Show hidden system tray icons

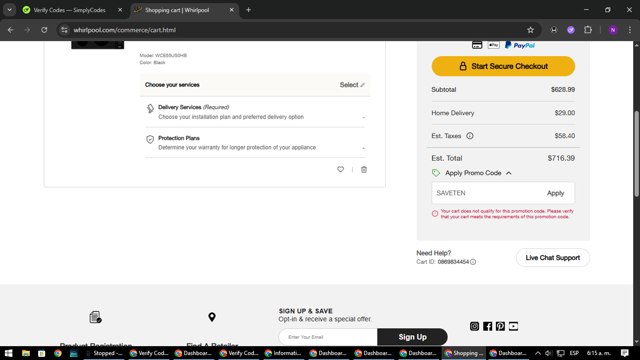(538, 353)
